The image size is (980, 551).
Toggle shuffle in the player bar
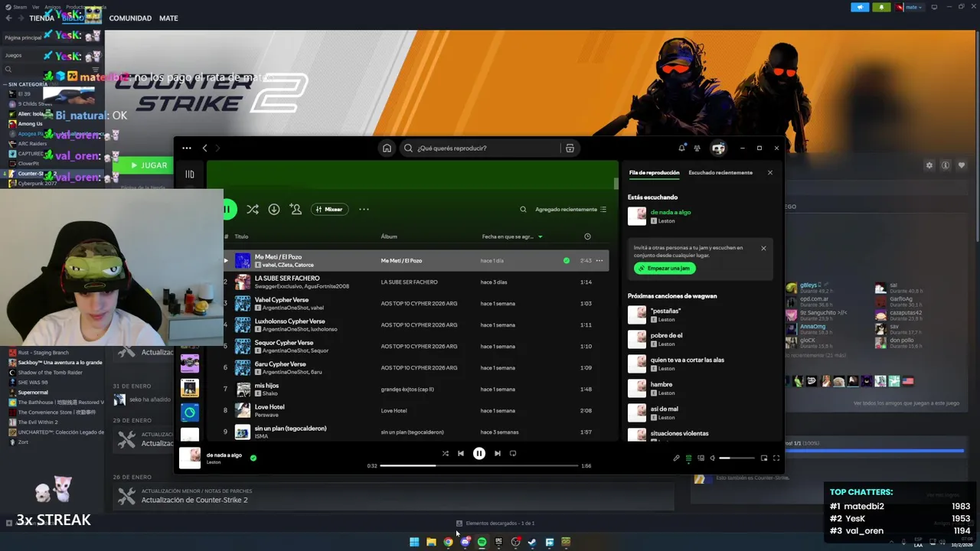pyautogui.click(x=445, y=453)
